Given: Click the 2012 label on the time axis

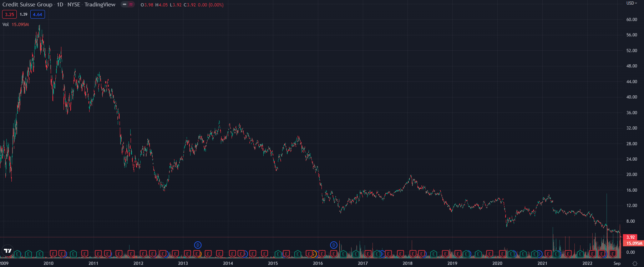Looking at the screenshot, I should click(x=138, y=263).
